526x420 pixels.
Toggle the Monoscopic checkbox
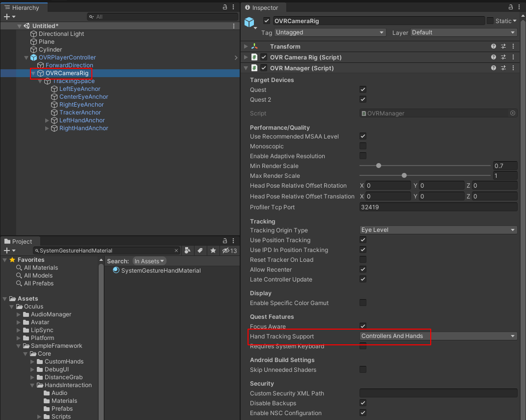click(x=363, y=146)
